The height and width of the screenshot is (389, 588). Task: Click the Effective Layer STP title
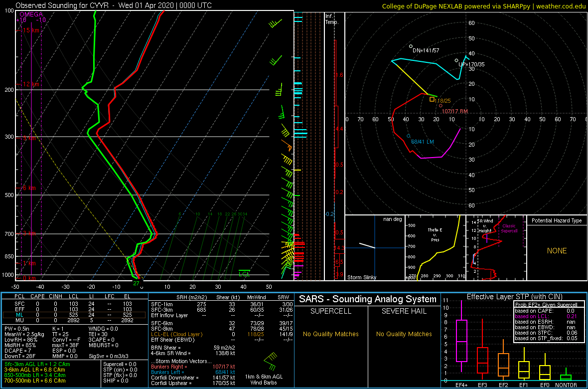click(x=514, y=297)
